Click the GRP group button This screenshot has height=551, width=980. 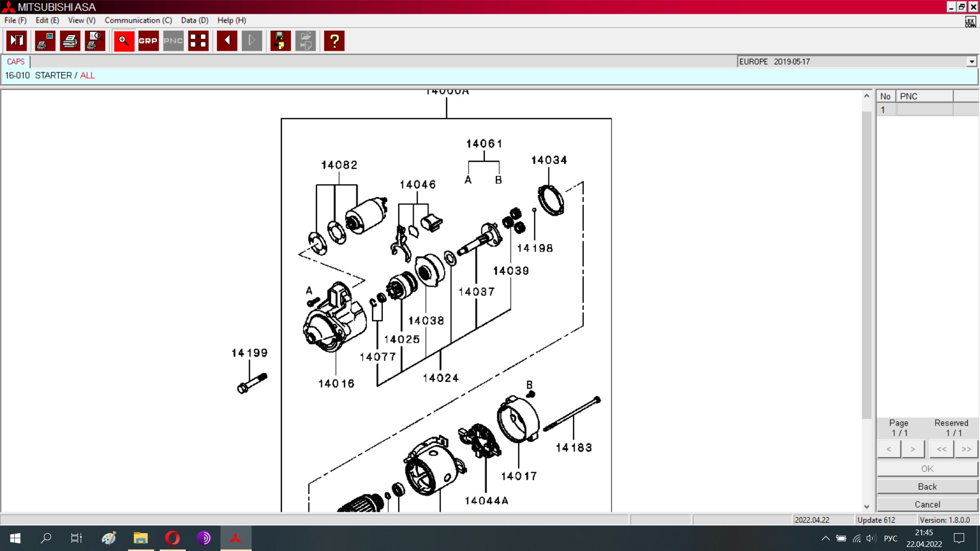click(148, 41)
